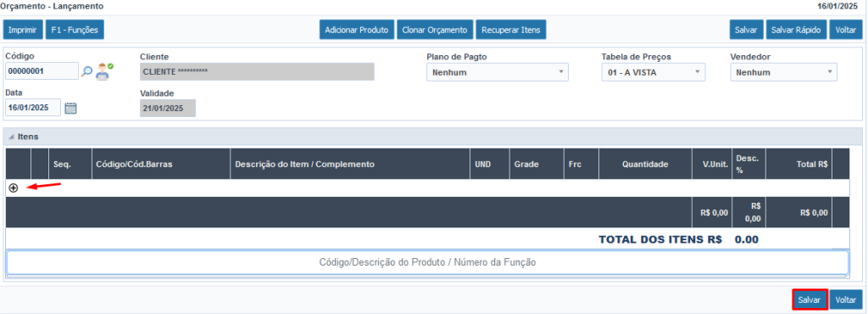Click the bottom Voltar button
The height and width of the screenshot is (314, 868).
coord(846,300)
